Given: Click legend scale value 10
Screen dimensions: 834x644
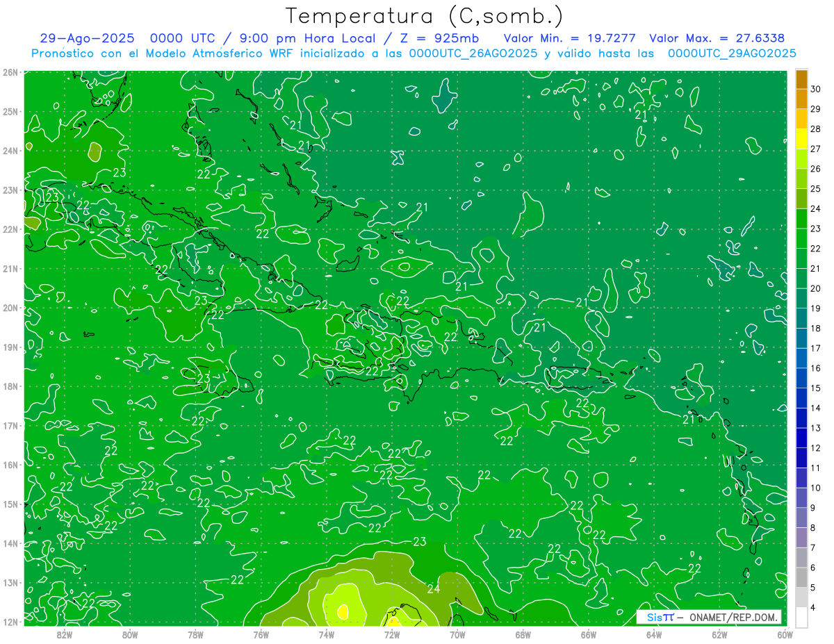Looking at the screenshot, I should 815,488.
